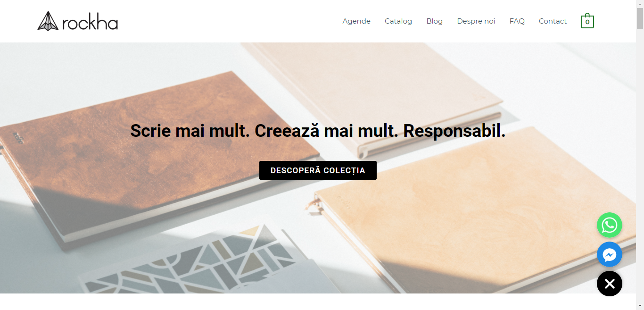
Task: Click the vertical scrollbar thumb
Action: 640,18
